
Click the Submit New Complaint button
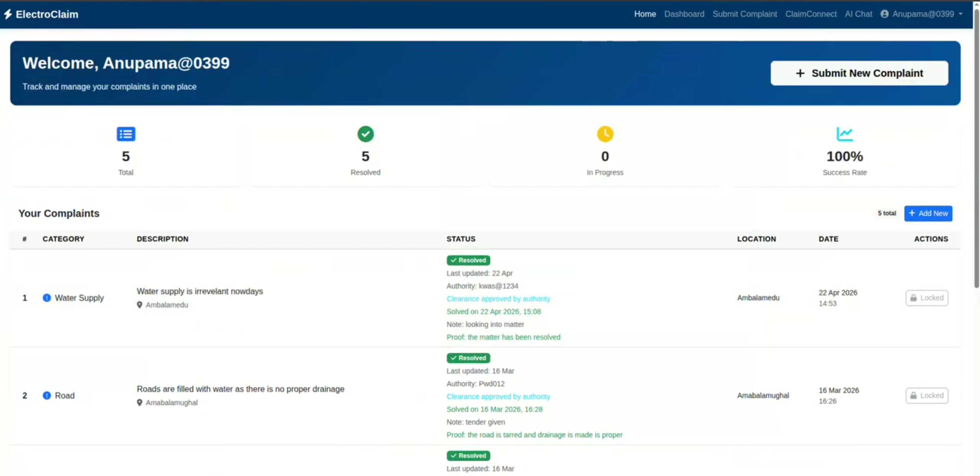click(859, 73)
